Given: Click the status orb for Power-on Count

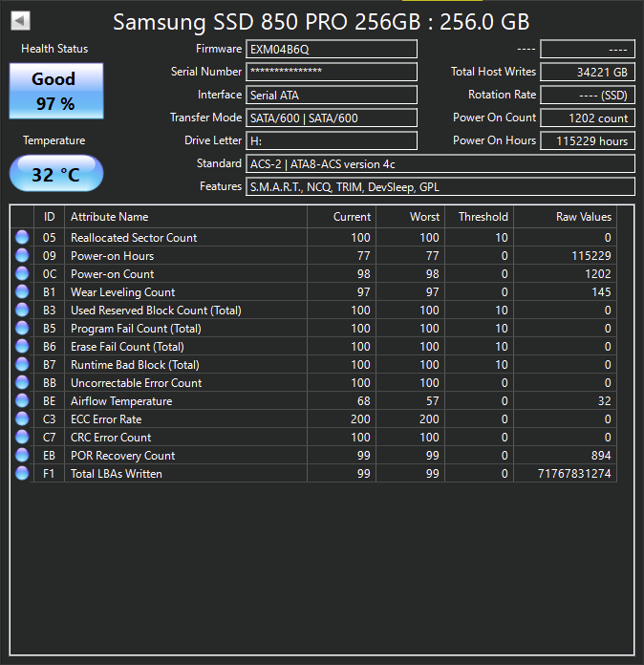Looking at the screenshot, I should (22, 273).
